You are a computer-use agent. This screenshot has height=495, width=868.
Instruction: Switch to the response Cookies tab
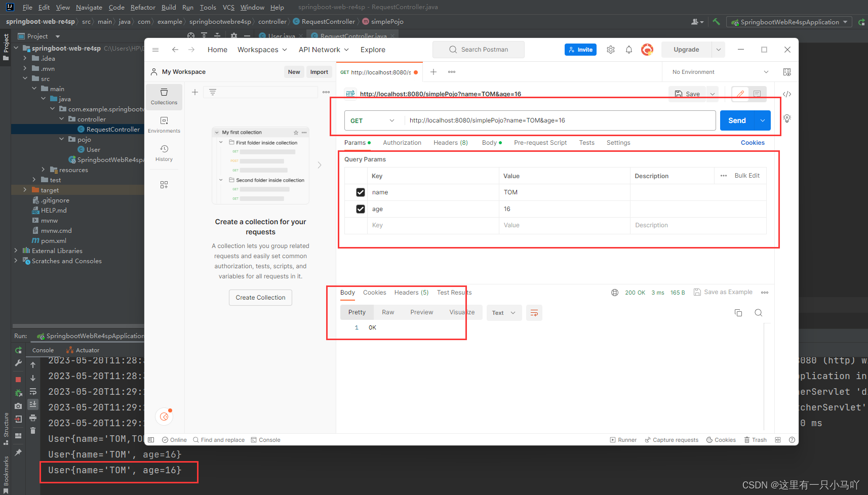(x=375, y=293)
